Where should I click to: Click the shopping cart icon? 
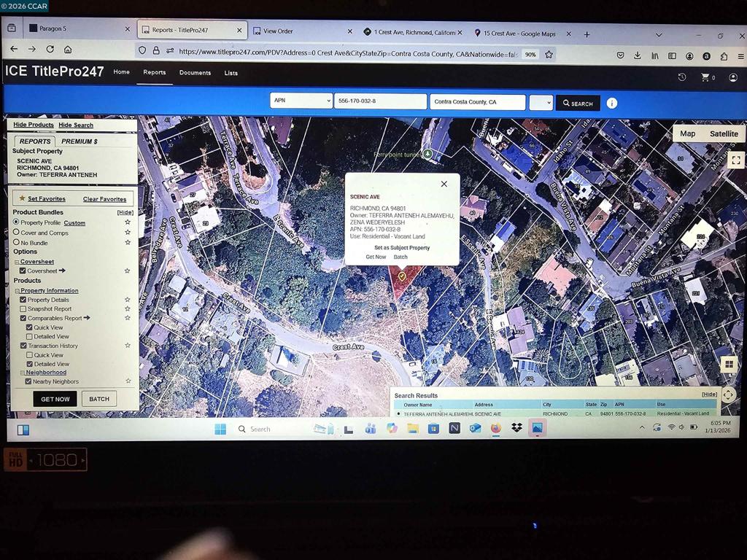click(x=706, y=77)
